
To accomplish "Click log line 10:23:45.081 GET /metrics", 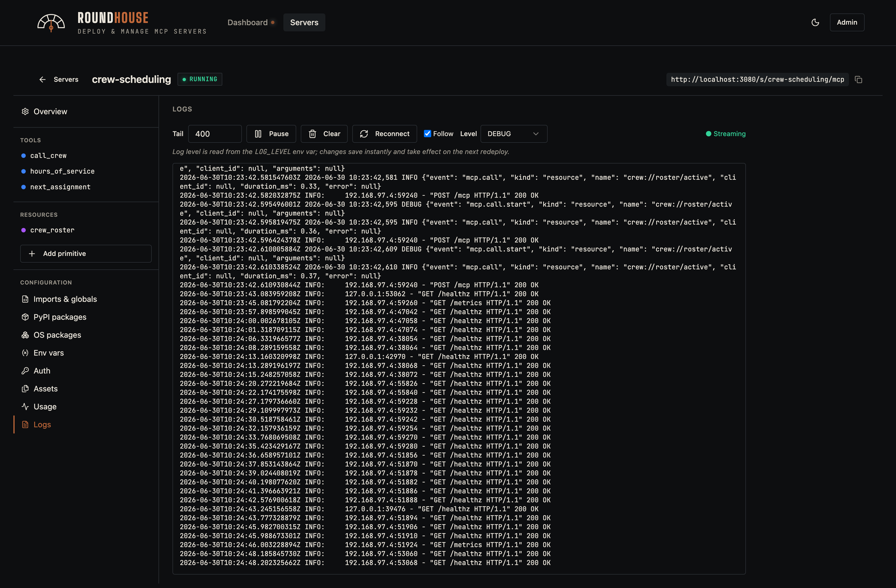I will click(365, 303).
